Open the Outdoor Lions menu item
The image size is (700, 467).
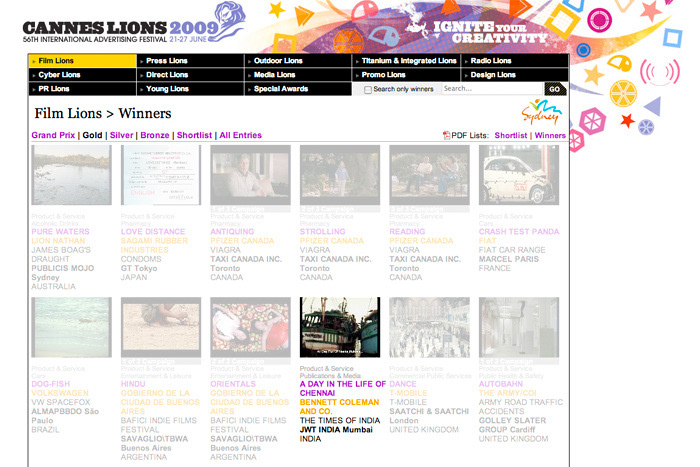click(x=298, y=61)
